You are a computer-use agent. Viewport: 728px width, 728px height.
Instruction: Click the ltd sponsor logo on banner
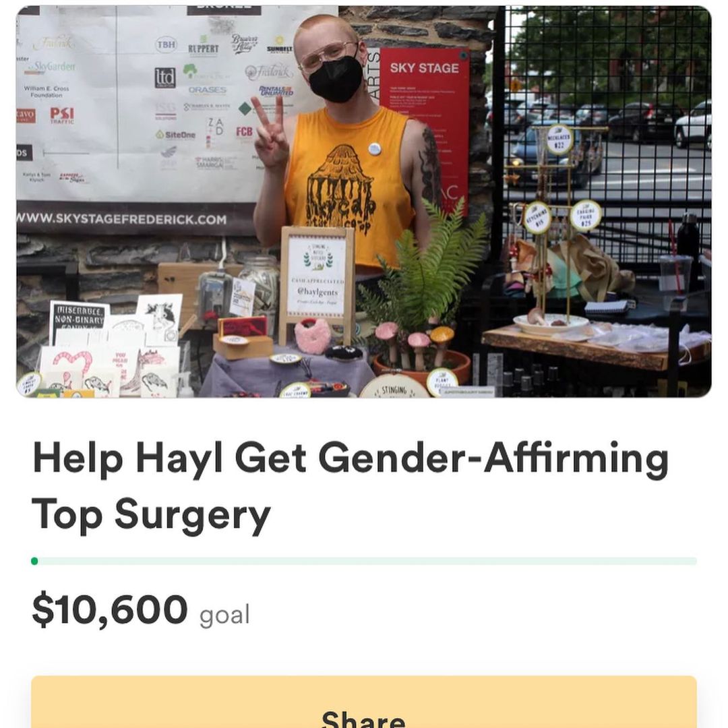pos(165,78)
